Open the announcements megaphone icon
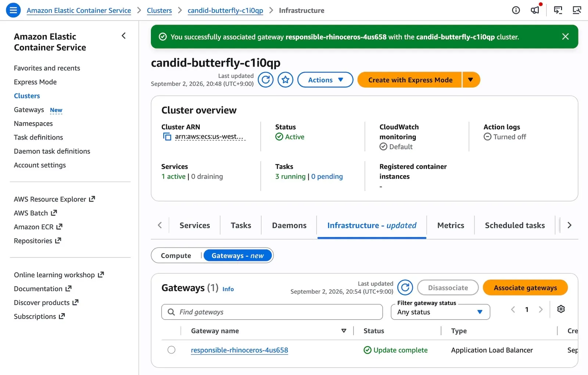Screen dimensions: 588x375 point(535,10)
